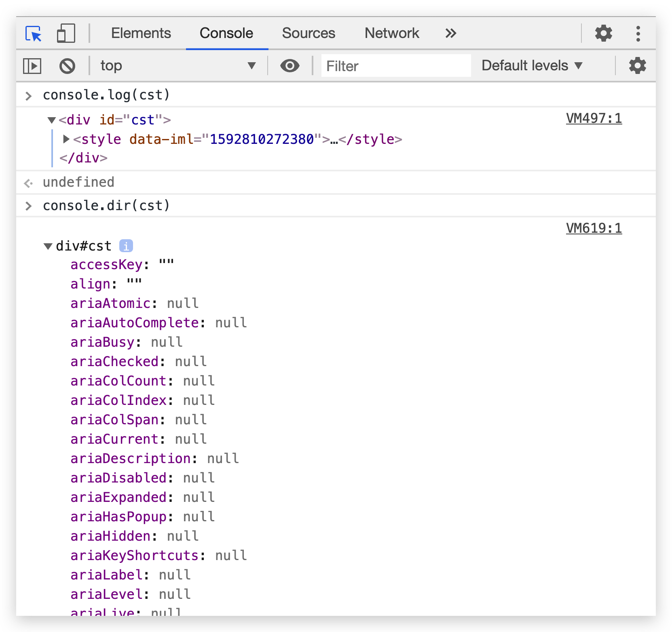The height and width of the screenshot is (632, 672).
Task: Click the eye icon to create live expression
Action: click(x=290, y=66)
